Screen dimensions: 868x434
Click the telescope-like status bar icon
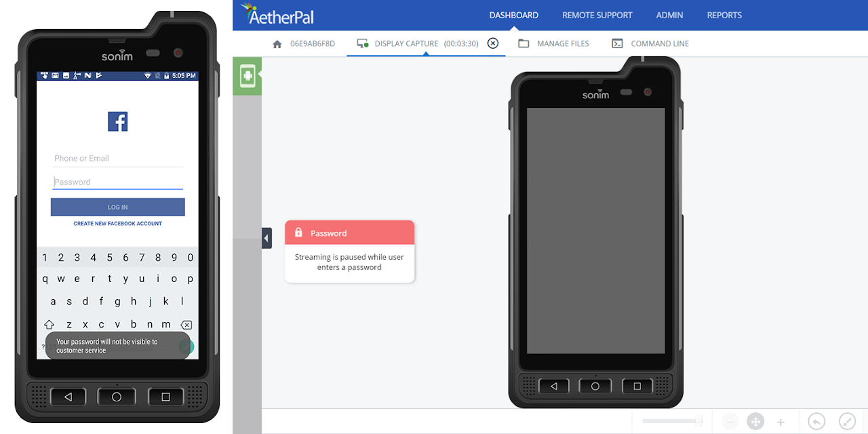pos(77,75)
